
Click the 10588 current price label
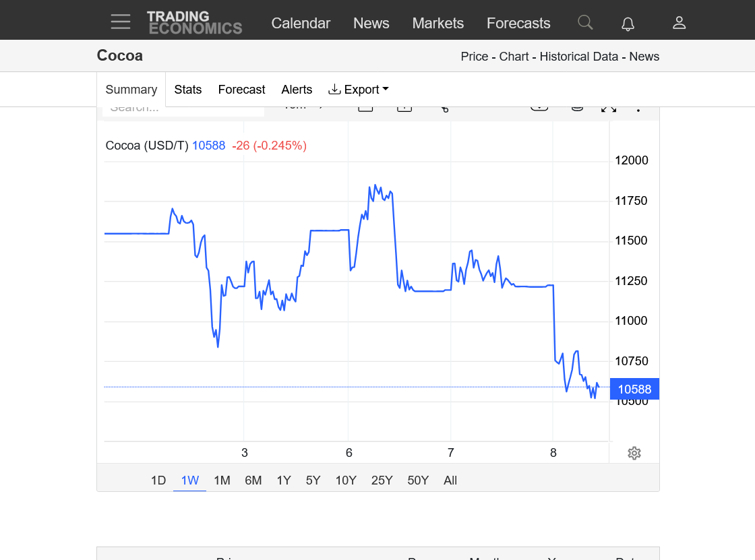pos(634,389)
